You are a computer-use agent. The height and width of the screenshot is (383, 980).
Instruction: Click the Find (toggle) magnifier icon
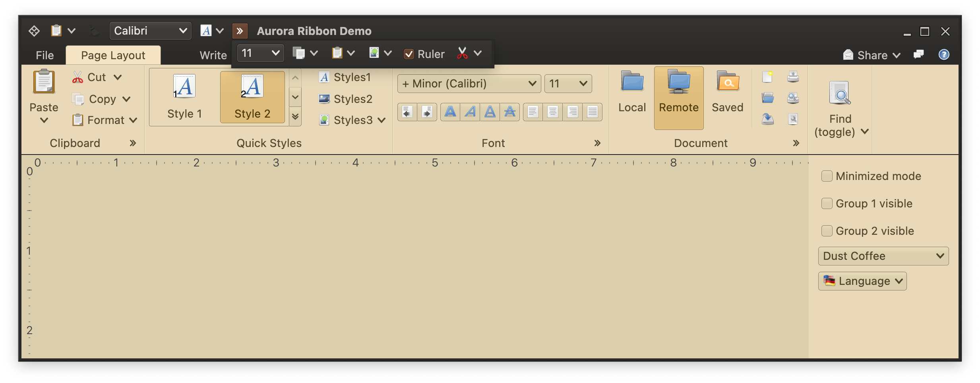pos(840,93)
